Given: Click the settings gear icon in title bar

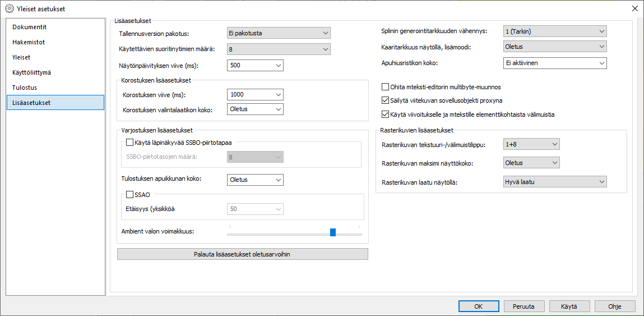Looking at the screenshot, I should coord(9,8).
